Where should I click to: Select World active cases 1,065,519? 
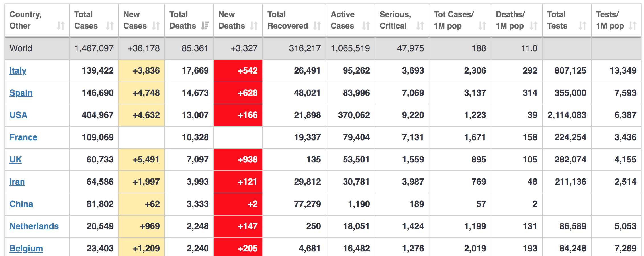pyautogui.click(x=350, y=48)
